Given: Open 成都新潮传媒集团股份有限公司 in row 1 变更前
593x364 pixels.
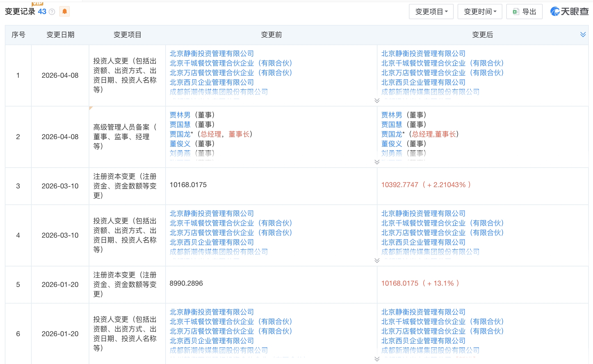Looking at the screenshot, I should click(219, 92).
